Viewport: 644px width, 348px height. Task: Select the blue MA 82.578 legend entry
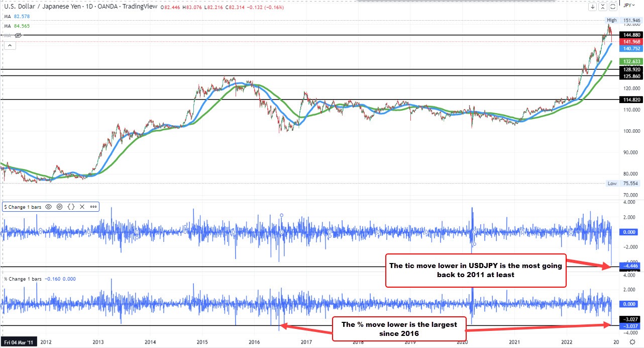17,16
